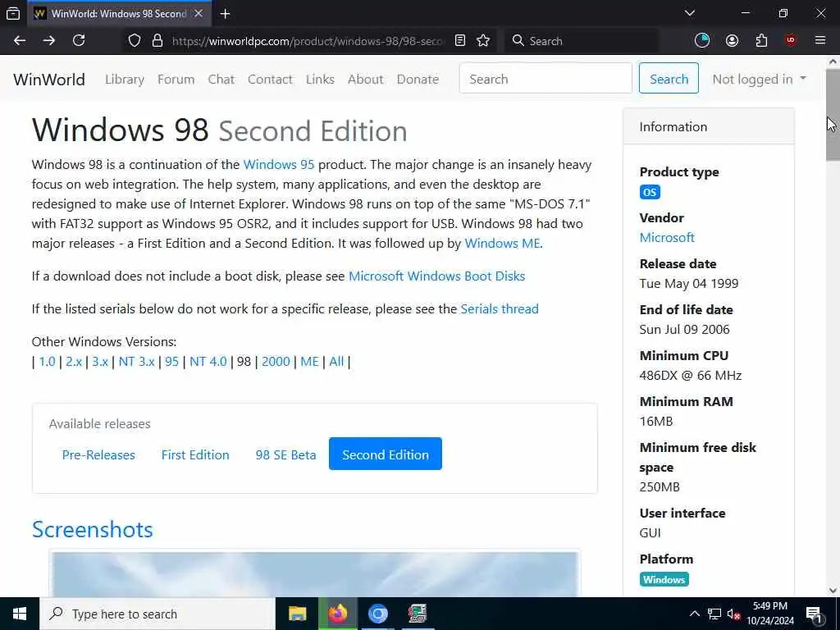The image size is (840, 630).
Task: Open the network icon in the system tray
Action: coord(714,614)
